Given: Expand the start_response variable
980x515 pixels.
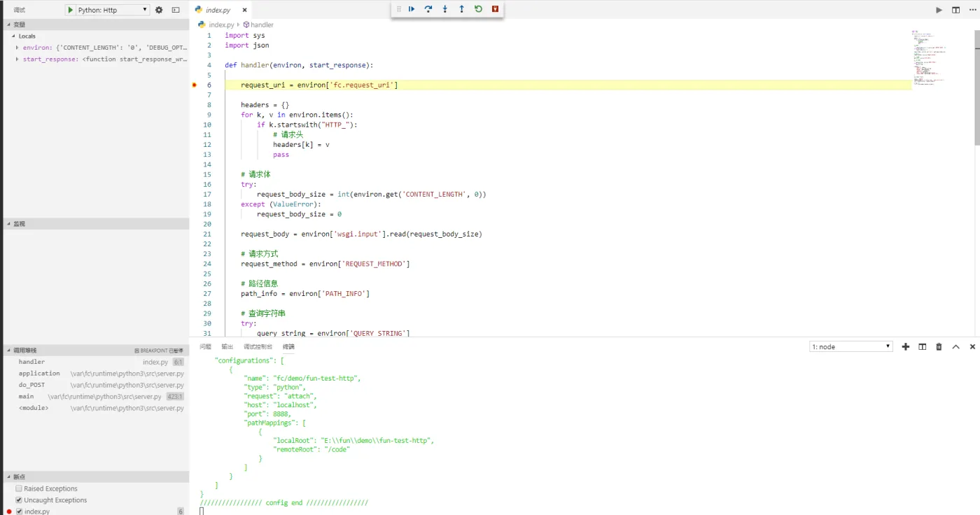Looking at the screenshot, I should (17, 59).
